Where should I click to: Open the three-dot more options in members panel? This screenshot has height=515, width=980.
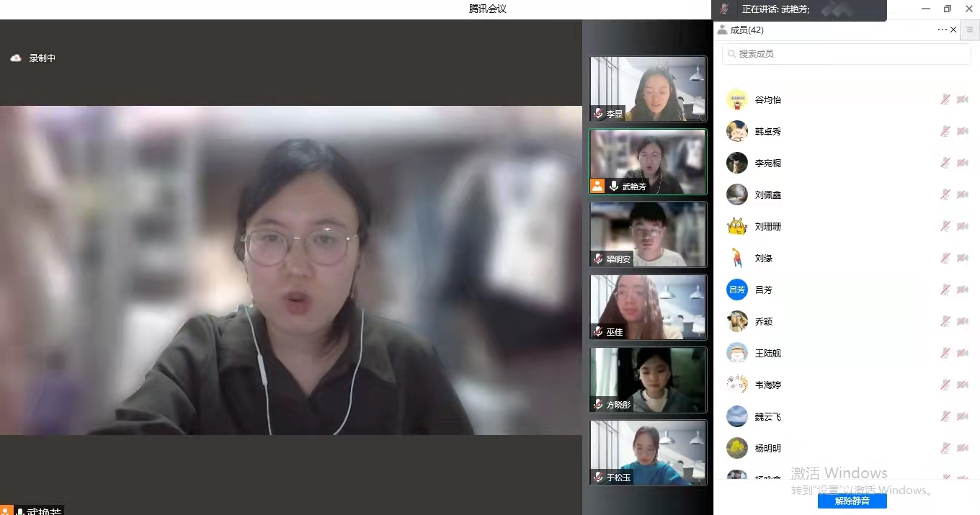point(942,30)
